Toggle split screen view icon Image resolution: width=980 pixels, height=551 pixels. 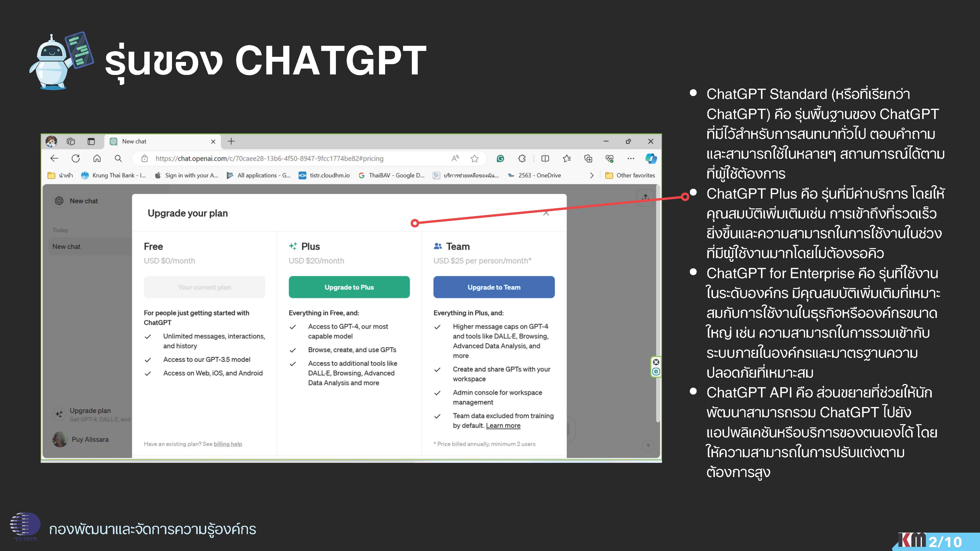tap(545, 158)
